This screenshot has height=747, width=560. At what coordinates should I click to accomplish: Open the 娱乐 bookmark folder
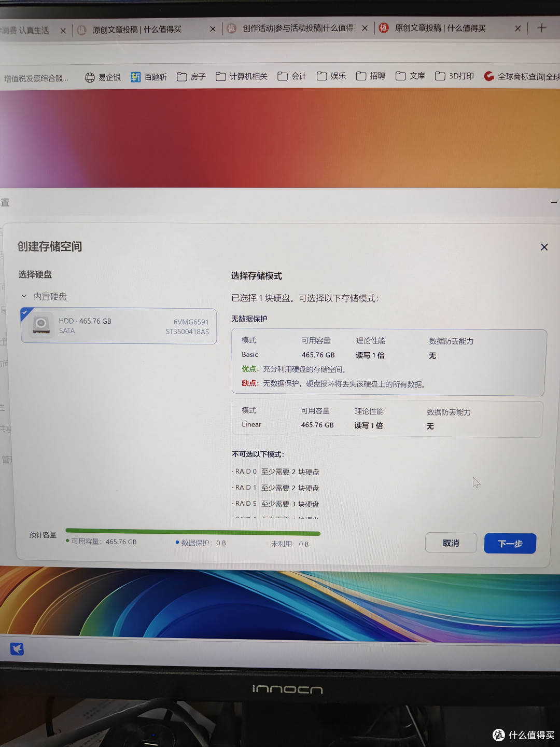pyautogui.click(x=331, y=76)
